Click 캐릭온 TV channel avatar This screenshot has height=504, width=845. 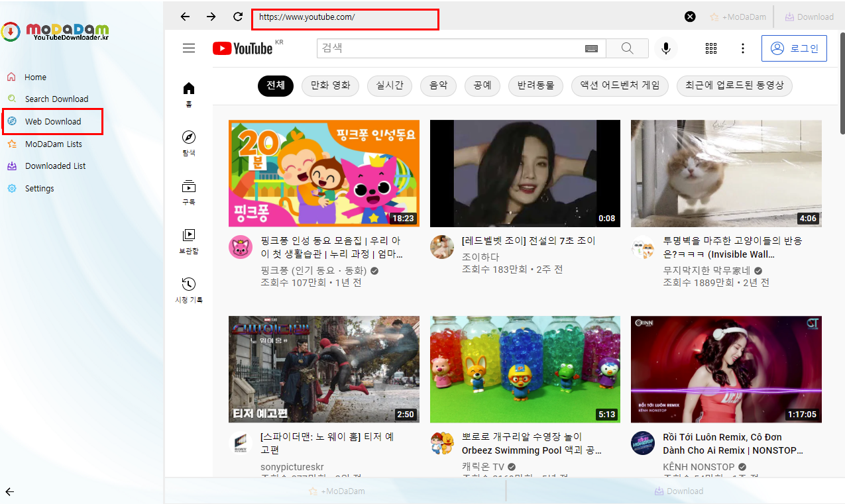tap(442, 443)
